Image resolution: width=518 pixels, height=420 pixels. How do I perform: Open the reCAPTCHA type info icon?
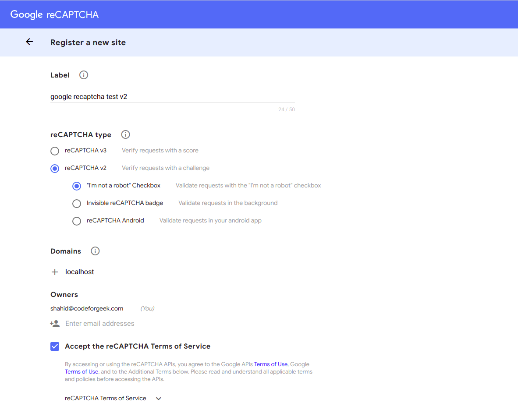pyautogui.click(x=125, y=134)
